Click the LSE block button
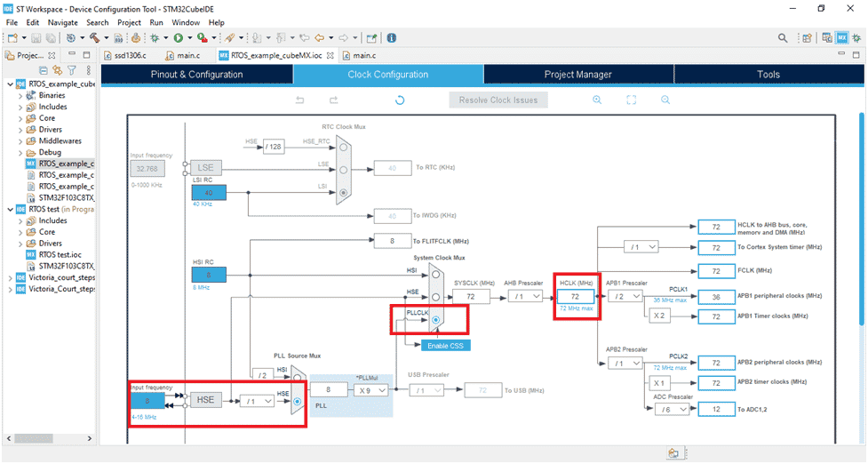Viewport: 868px width, 464px height. (x=205, y=168)
